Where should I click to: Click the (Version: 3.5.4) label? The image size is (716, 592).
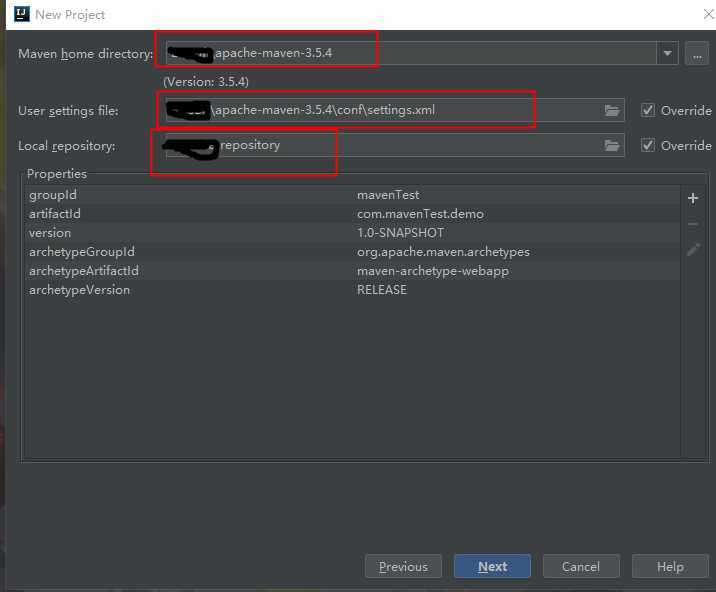206,82
